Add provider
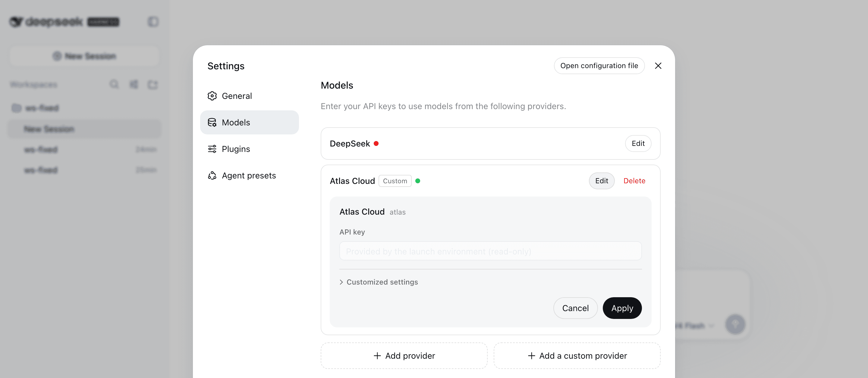The height and width of the screenshot is (378, 868). (404, 356)
